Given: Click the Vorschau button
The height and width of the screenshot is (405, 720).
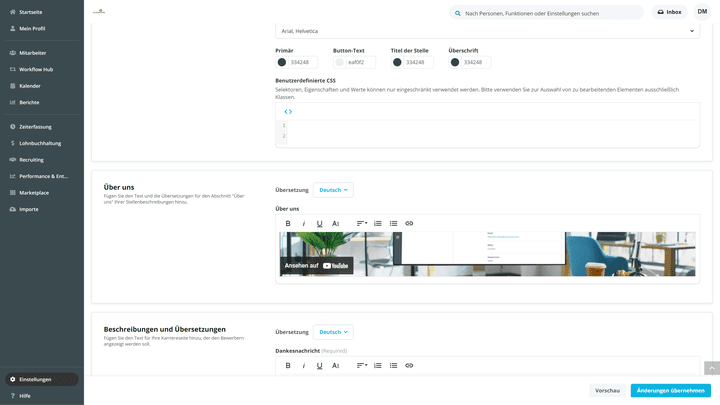Looking at the screenshot, I should [x=607, y=391].
